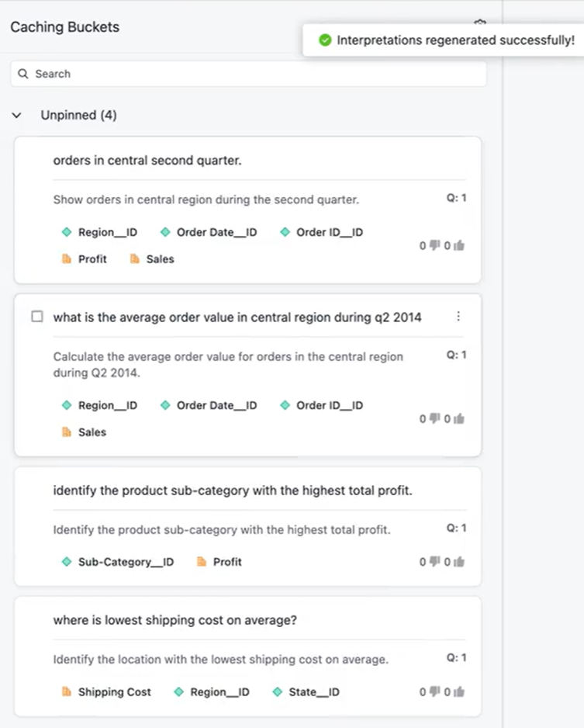
Task: Select the "where is lowest shipping cost on average?" card
Action: click(x=176, y=620)
